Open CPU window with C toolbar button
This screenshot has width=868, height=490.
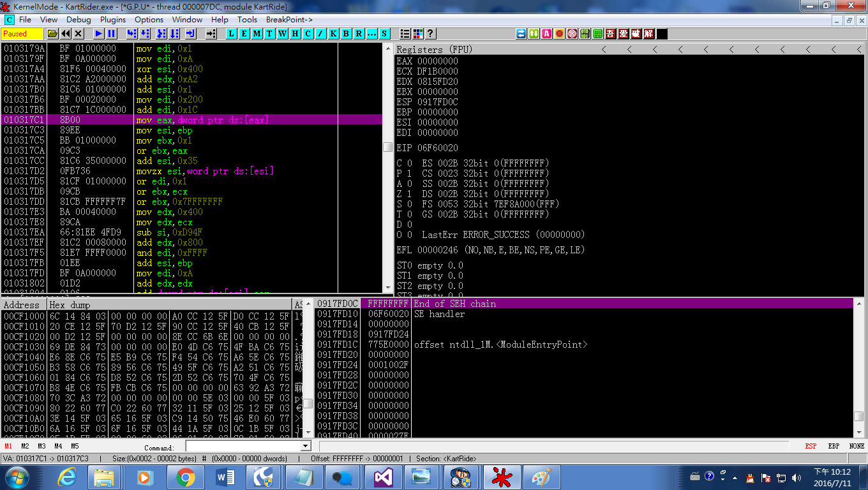click(x=308, y=34)
